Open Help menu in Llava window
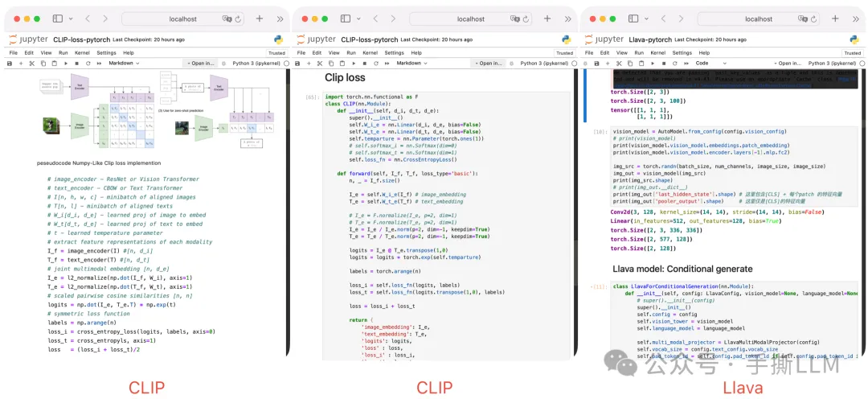 coord(704,52)
